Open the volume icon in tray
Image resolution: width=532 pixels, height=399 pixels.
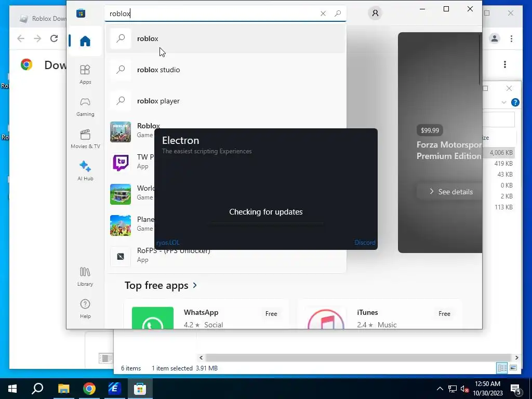click(464, 389)
